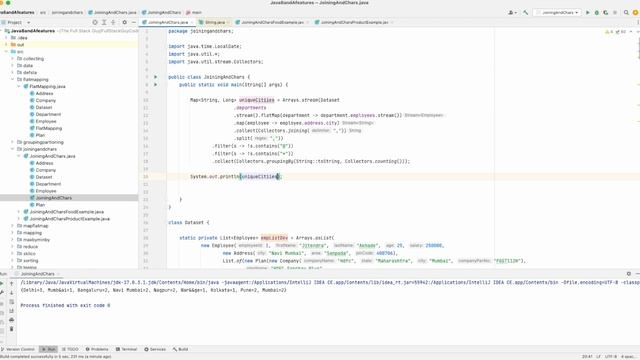Viewport: 640px width, 360px height.
Task: Click main method in navigation breadcrumb
Action: coord(194,13)
